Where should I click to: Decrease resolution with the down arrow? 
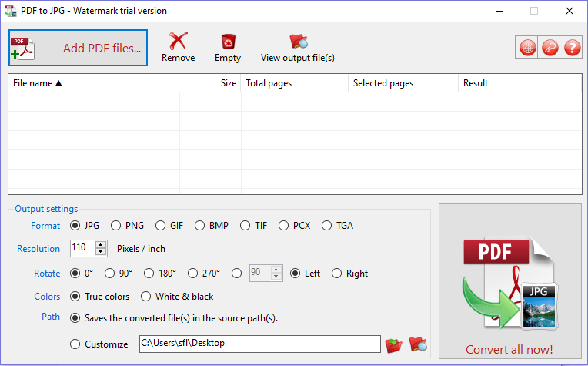101,252
